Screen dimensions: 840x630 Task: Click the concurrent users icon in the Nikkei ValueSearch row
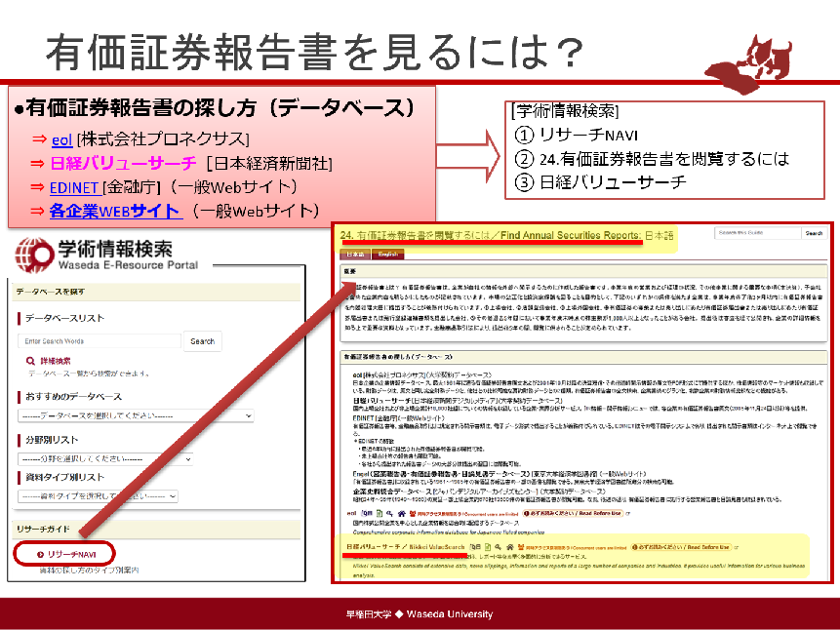[x=521, y=547]
